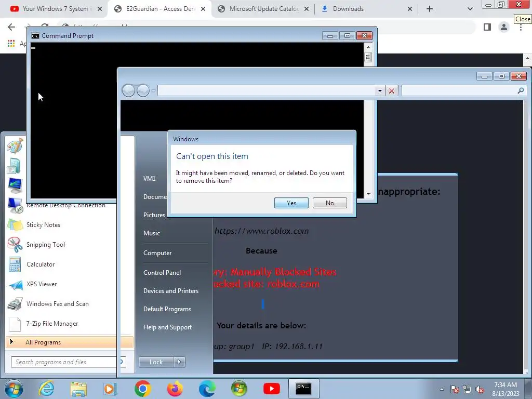Go back in Chrome
The image size is (532, 399).
(x=11, y=27)
